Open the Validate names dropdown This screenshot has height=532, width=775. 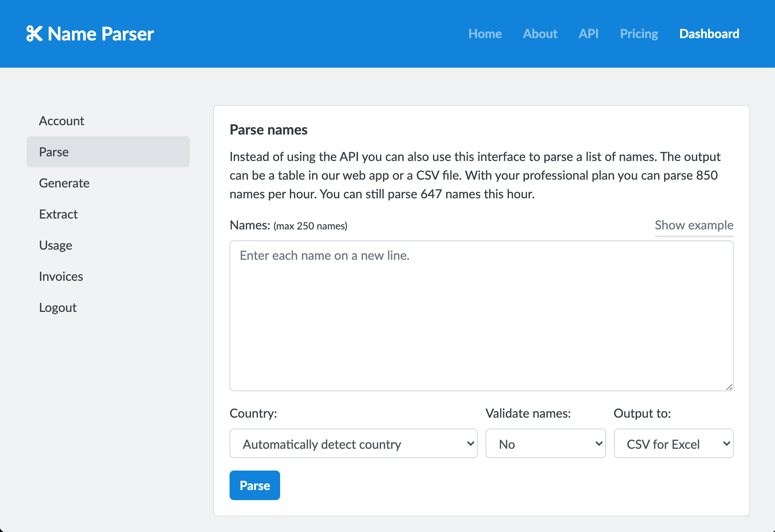[545, 443]
